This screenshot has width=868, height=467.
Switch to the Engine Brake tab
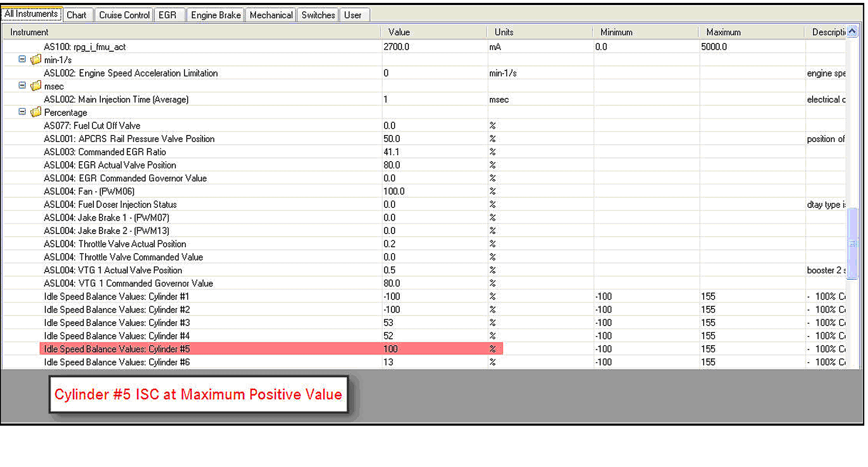point(215,15)
